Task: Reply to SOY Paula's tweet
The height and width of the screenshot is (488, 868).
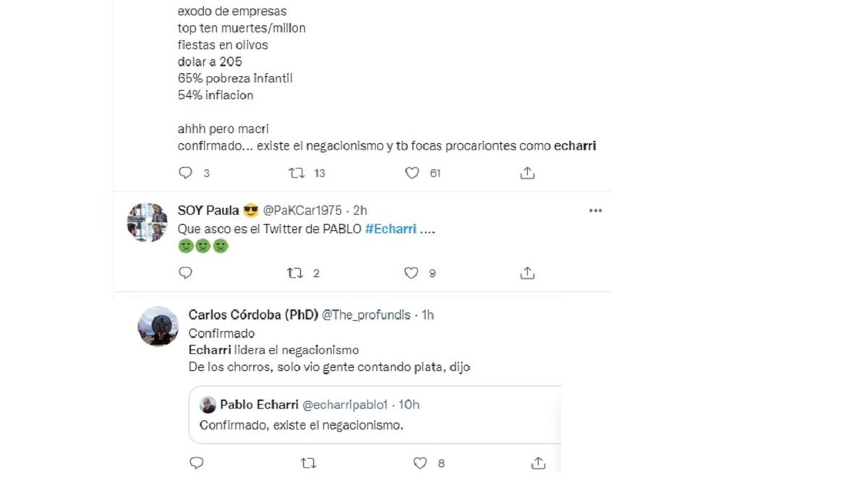Action: point(186,273)
